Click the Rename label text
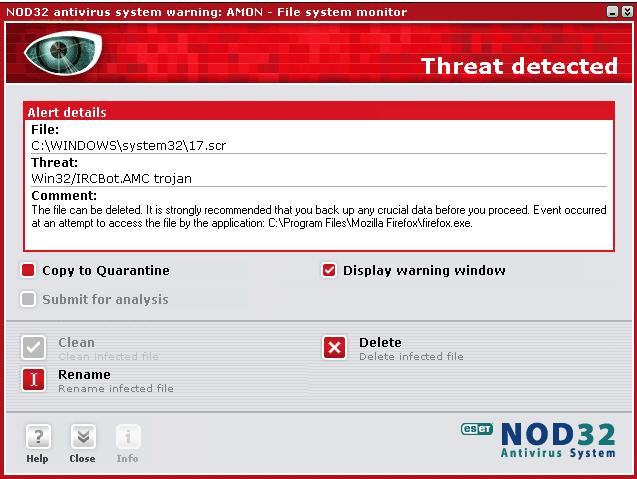Screen dimensions: 637x479 (x=84, y=374)
